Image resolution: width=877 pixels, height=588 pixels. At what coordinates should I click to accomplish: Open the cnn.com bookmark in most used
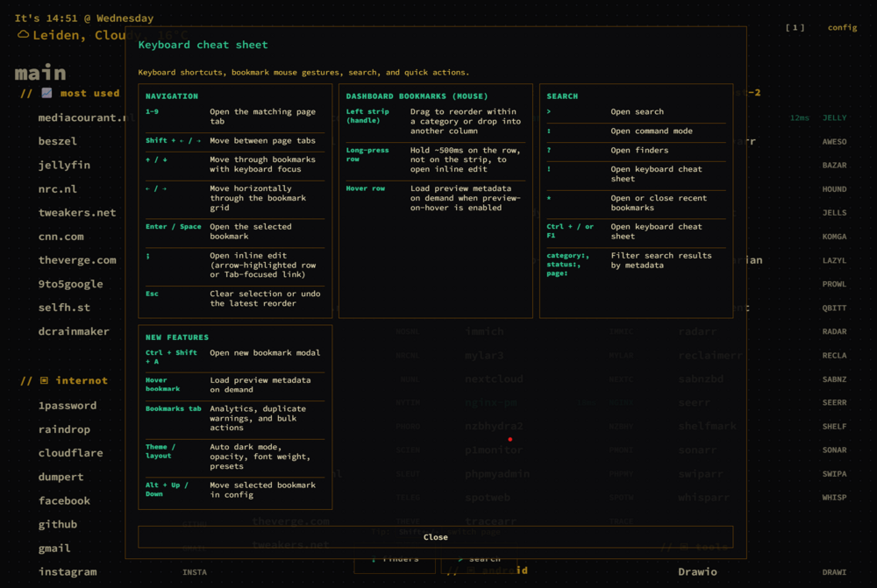tap(61, 237)
